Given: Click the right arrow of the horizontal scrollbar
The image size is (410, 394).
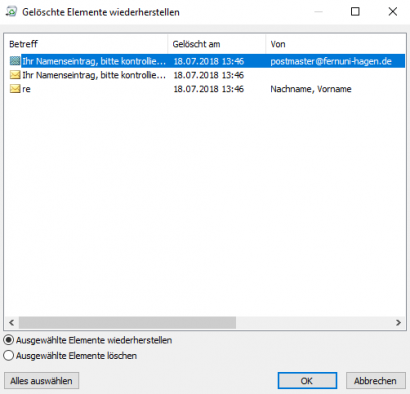Looking at the screenshot, I should pyautogui.click(x=398, y=322).
